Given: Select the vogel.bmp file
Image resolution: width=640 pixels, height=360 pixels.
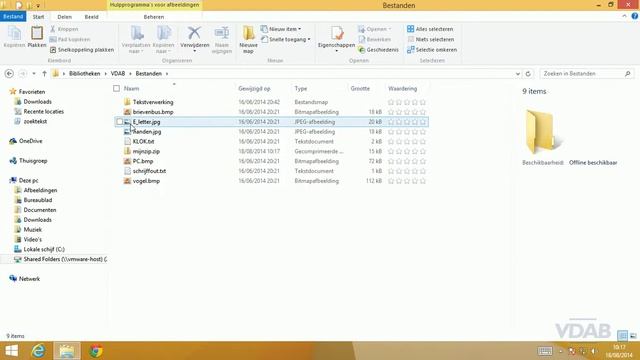Looking at the screenshot, I should [x=146, y=181].
